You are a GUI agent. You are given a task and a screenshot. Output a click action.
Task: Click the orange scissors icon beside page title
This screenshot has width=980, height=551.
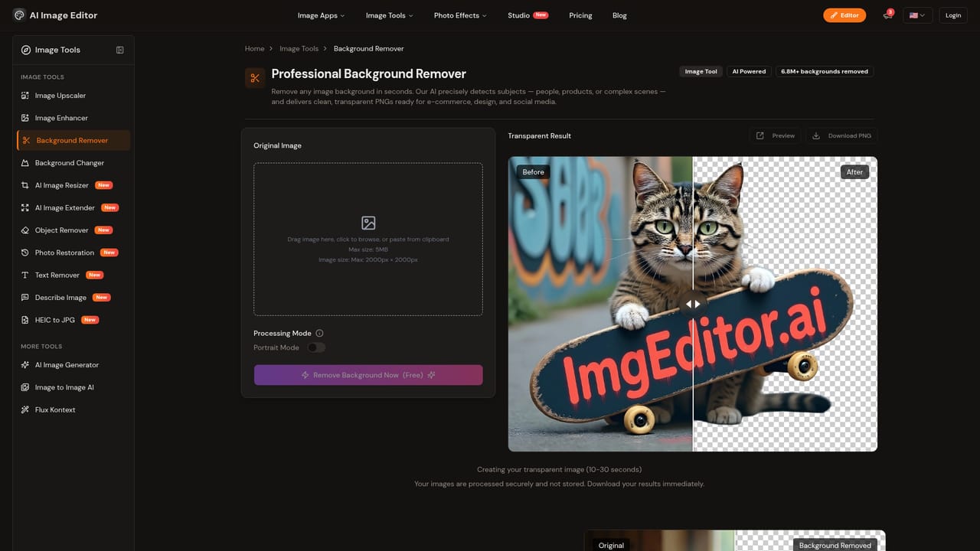255,77
